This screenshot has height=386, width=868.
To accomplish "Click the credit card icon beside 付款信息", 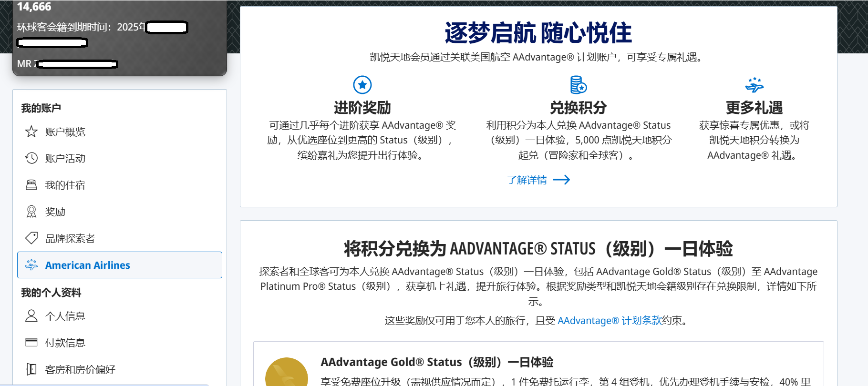I will coord(31,343).
